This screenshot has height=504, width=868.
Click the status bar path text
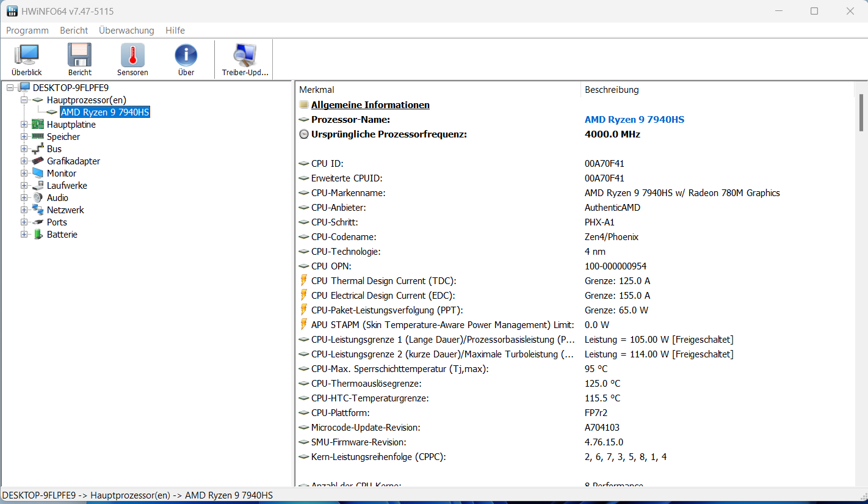(137, 495)
